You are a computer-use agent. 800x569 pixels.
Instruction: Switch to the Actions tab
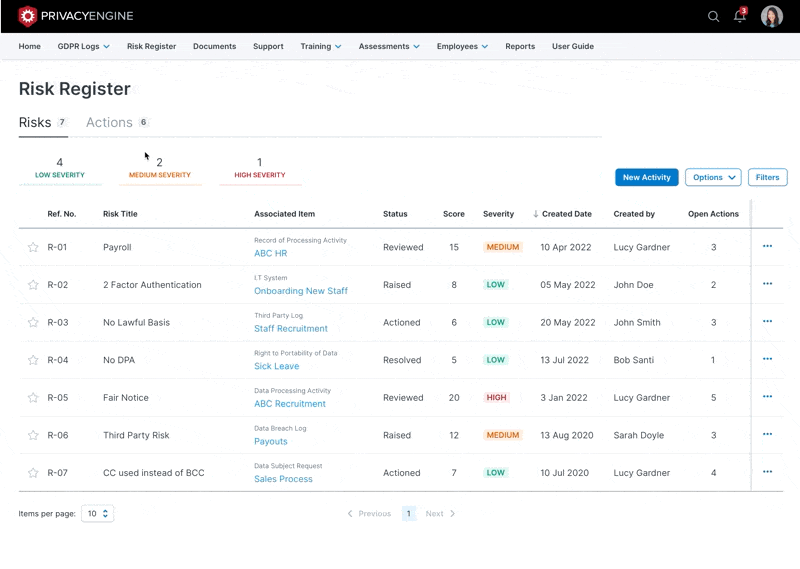coord(116,123)
